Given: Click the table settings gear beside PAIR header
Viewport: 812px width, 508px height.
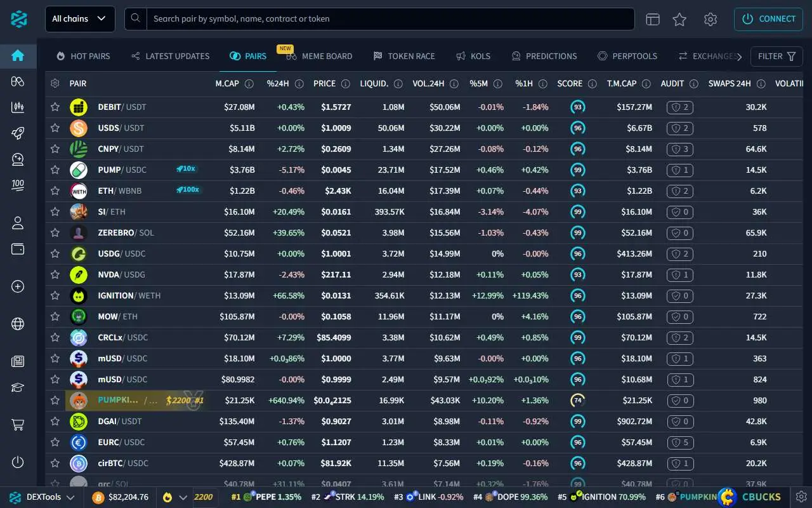Looking at the screenshot, I should point(55,83).
